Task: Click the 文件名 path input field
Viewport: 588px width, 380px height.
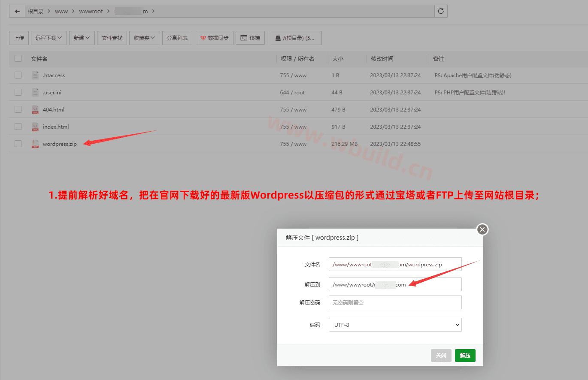Action: tap(395, 264)
